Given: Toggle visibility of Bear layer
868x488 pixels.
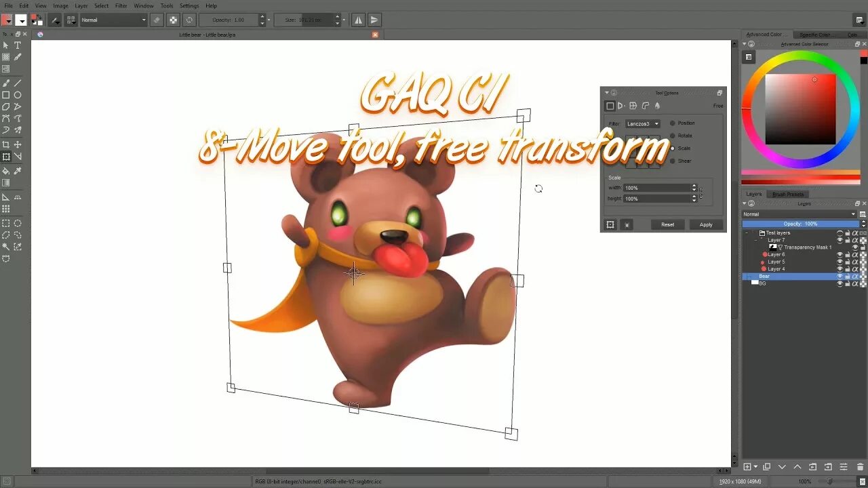Looking at the screenshot, I should (840, 277).
